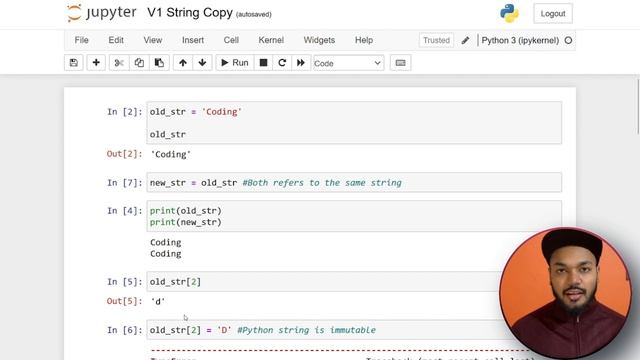Click the comment #Both refers to the same string
The height and width of the screenshot is (360, 640).
point(322,182)
